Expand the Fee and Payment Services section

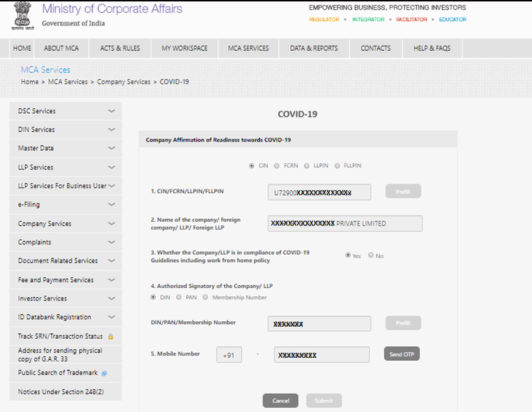click(65, 280)
